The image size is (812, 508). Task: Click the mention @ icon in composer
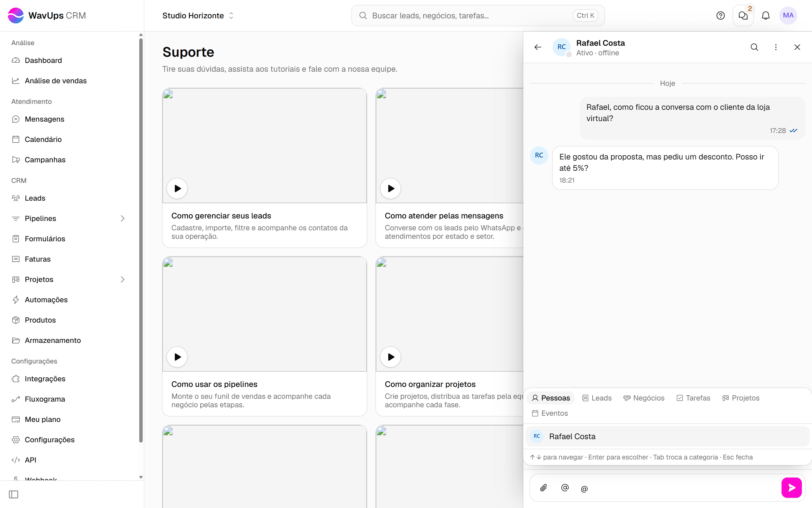565,487
